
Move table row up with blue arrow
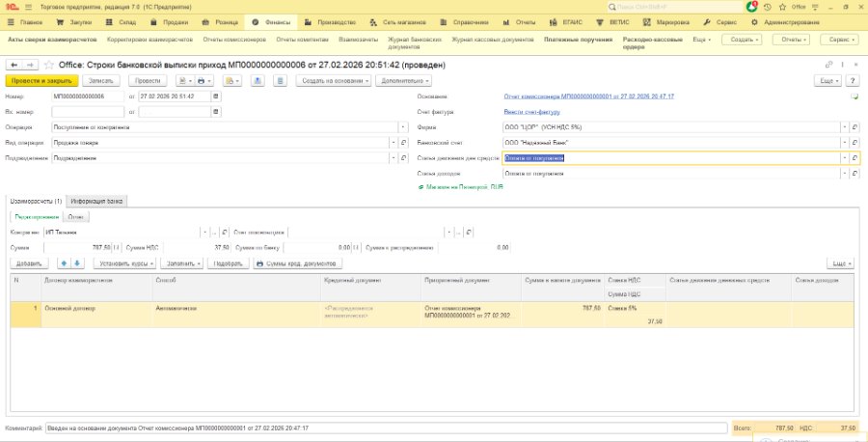66,263
